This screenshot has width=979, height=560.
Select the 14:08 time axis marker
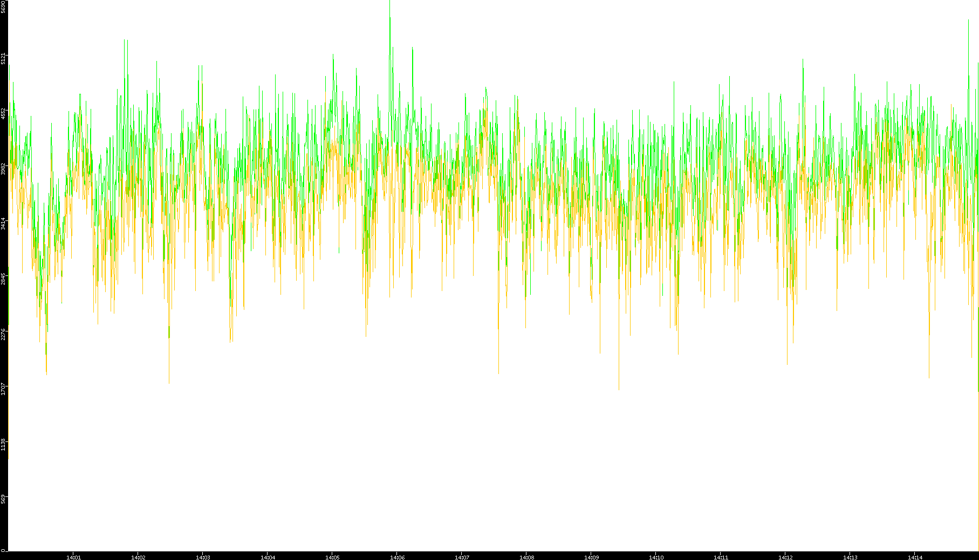click(526, 557)
